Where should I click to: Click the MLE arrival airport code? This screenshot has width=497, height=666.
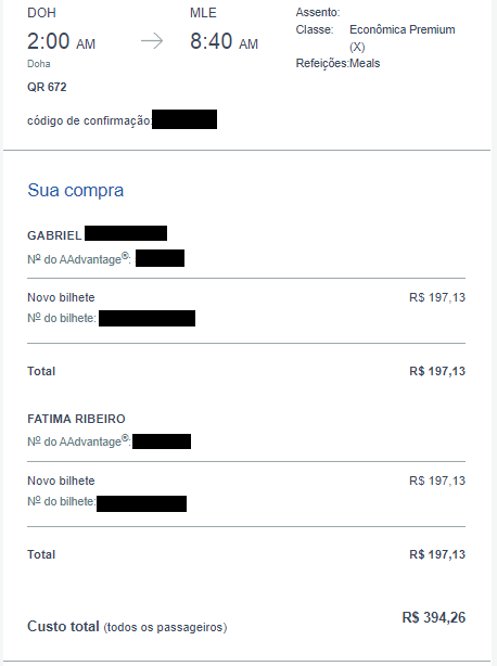(x=203, y=13)
